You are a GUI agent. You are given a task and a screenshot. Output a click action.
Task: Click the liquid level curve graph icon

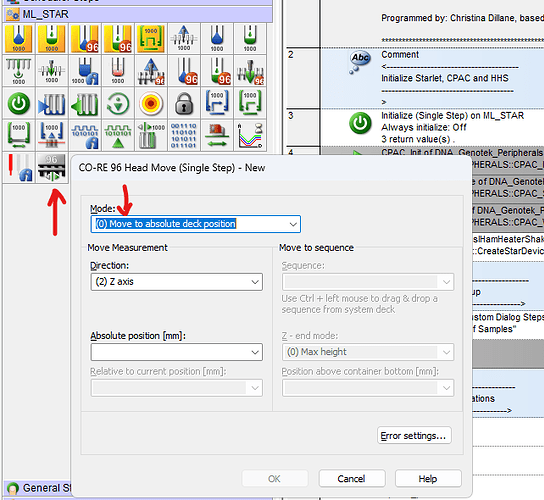pyautogui.click(x=250, y=135)
